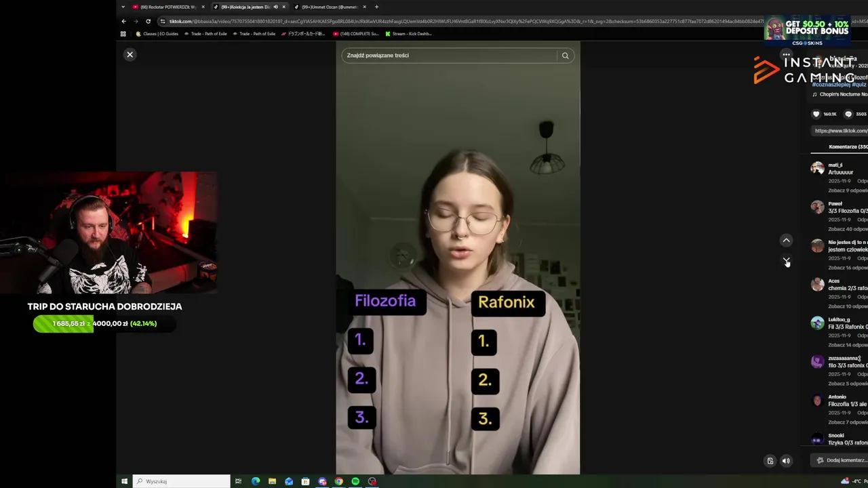Open 'Stream - Kick Dashb...' bookmark
Screen dimensions: 868x488
coord(408,33)
